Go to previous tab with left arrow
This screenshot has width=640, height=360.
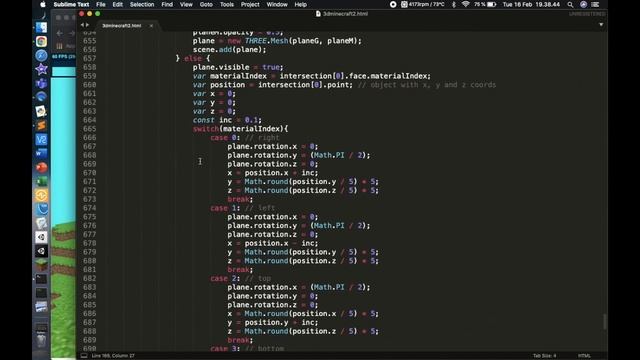(82, 25)
